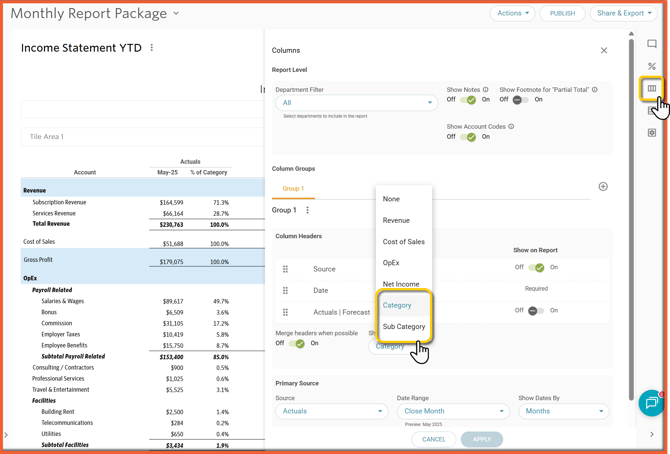Add a new column group

[x=603, y=187]
